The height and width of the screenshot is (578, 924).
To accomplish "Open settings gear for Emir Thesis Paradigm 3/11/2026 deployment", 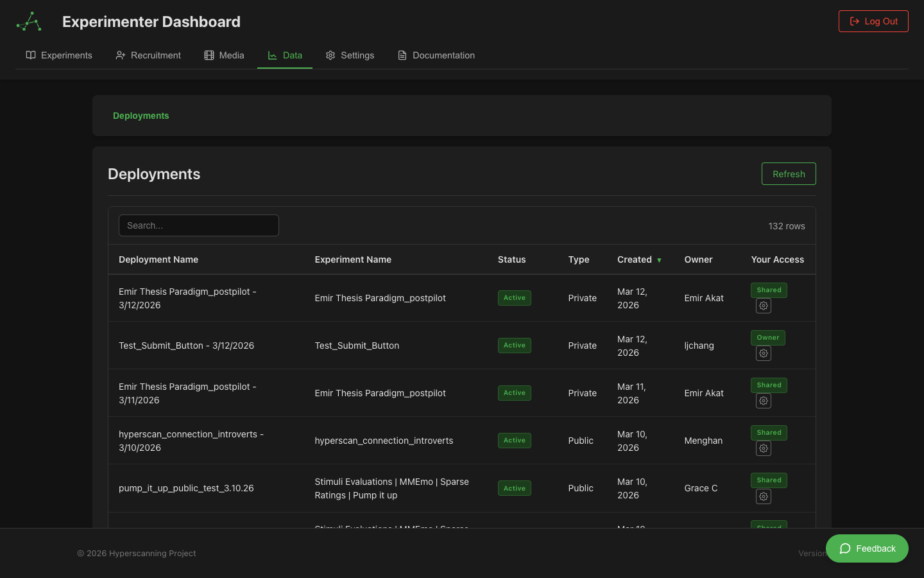I will 764,401.
